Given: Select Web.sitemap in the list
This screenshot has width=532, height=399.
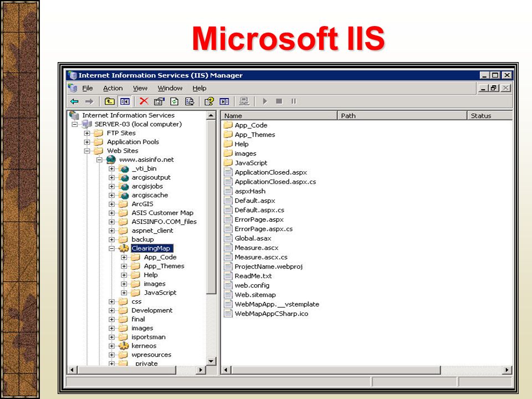Looking at the screenshot, I should 255,295.
